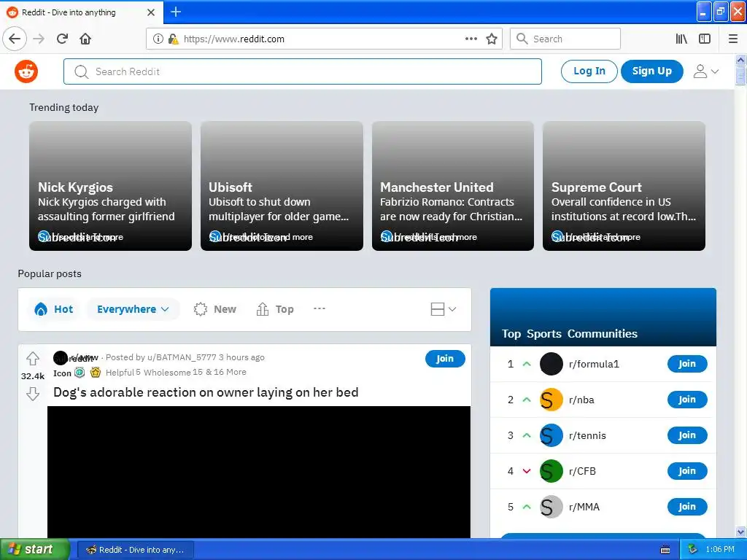The height and width of the screenshot is (560, 747).
Task: Open page actions three-dot menu in address bar
Action: [471, 39]
